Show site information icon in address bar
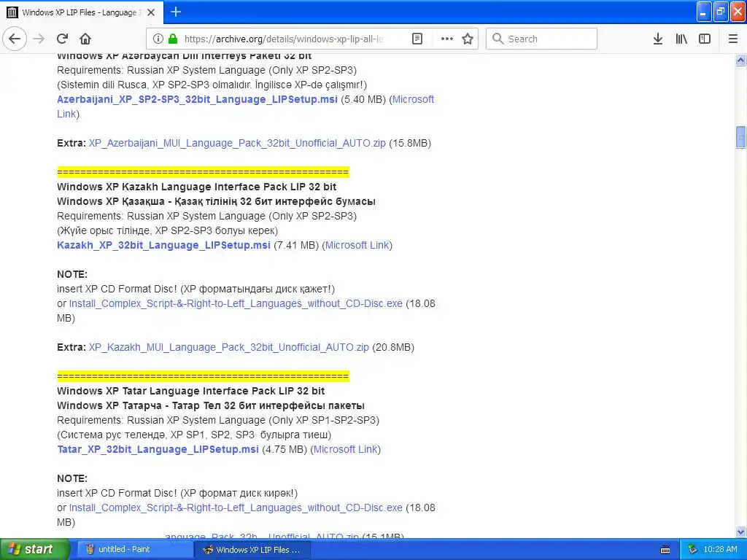Viewport: 747px width, 560px height. (x=158, y=39)
